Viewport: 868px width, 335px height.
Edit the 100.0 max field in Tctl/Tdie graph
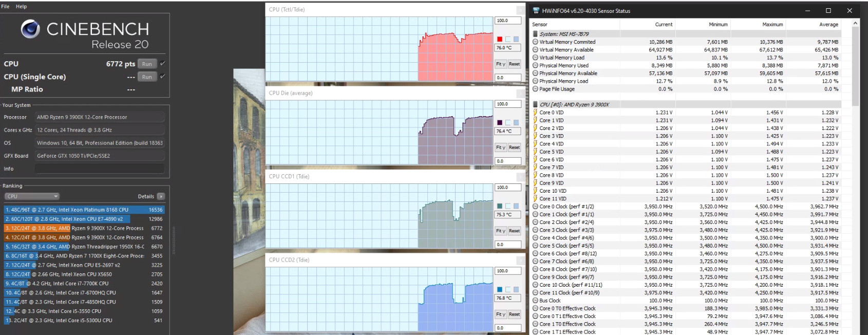pyautogui.click(x=508, y=21)
